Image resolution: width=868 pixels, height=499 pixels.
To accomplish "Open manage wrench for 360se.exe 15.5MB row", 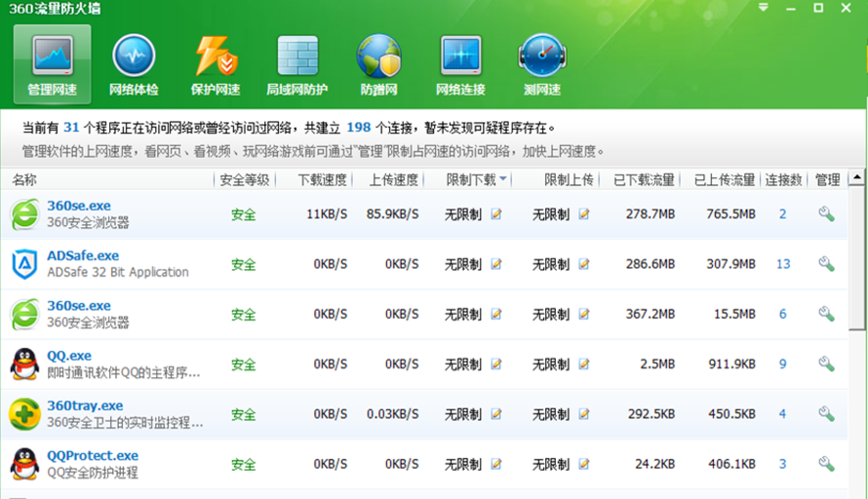I will coord(826,314).
